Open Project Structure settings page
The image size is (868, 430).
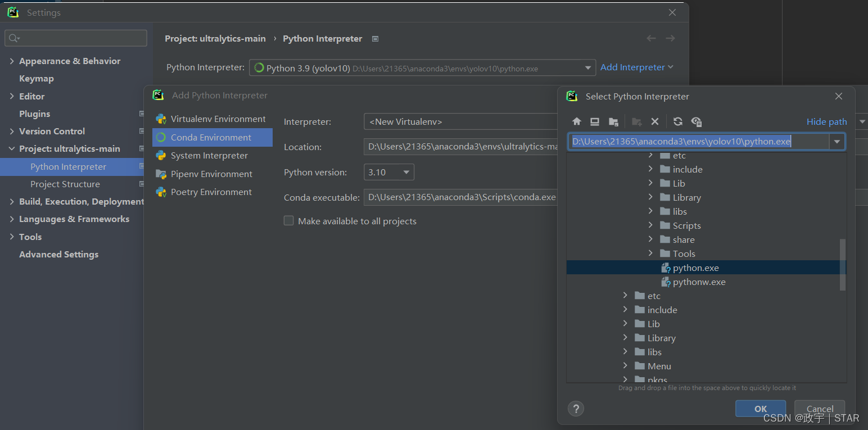[x=65, y=184]
